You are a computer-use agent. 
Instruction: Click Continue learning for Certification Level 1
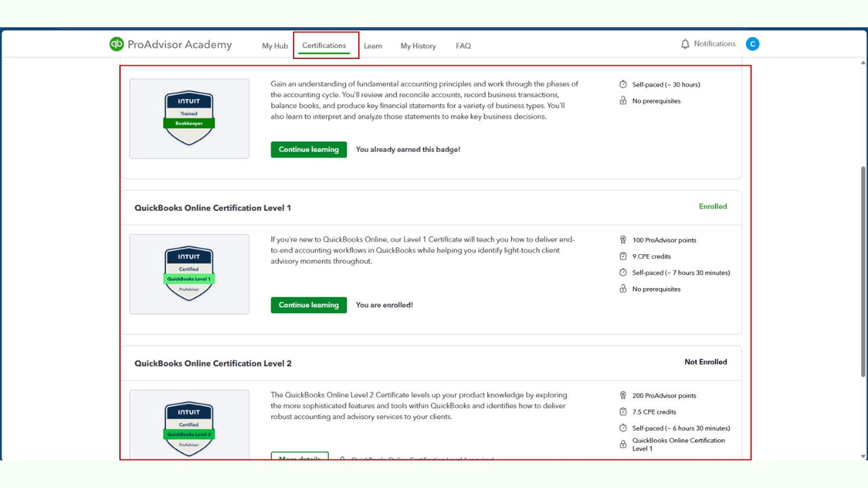pyautogui.click(x=309, y=305)
